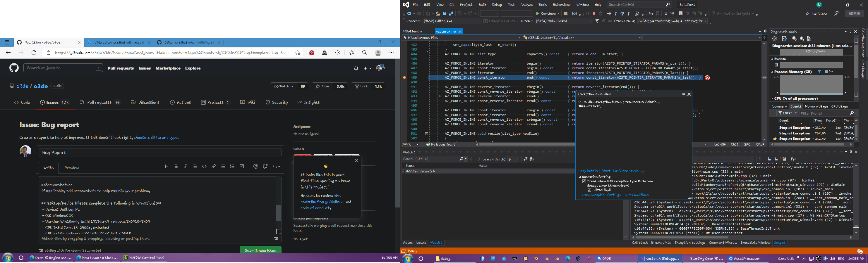
Task: Toggle 'Break when this exception type is thrown'
Action: (x=584, y=181)
